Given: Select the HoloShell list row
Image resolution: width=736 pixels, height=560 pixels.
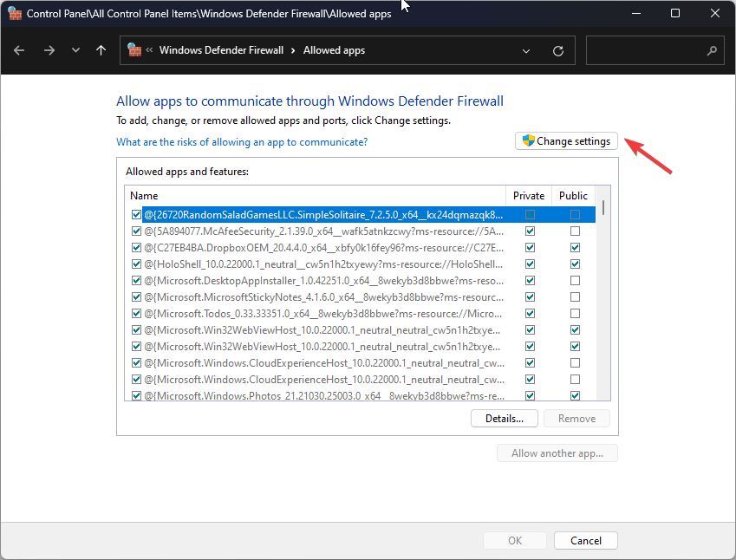Looking at the screenshot, I should [x=361, y=264].
